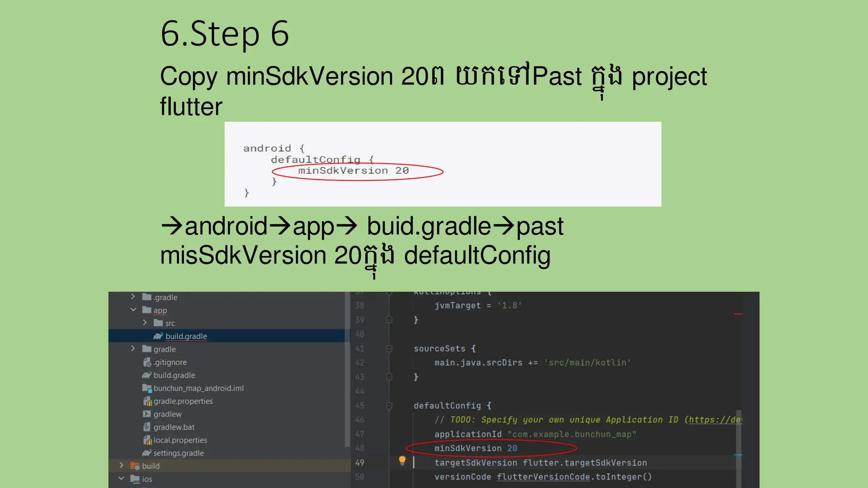Open settings.gradle file
Image resolution: width=868 pixels, height=488 pixels.
178,453
